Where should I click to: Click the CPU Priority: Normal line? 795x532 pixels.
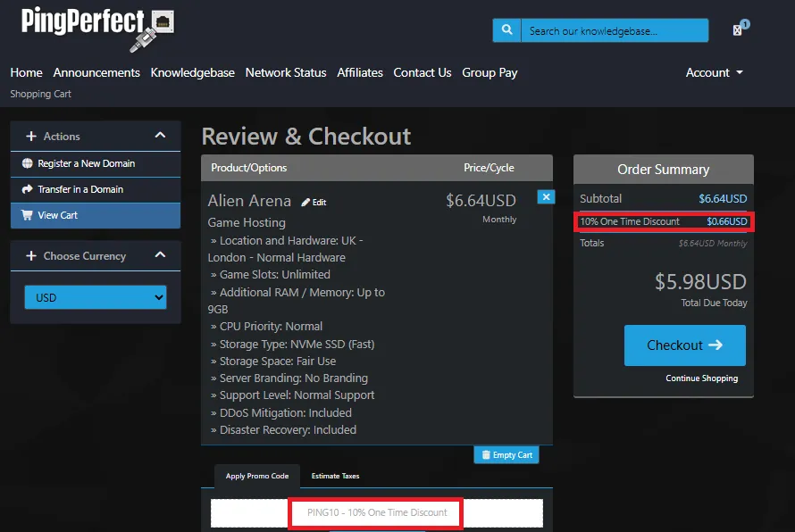coord(266,327)
